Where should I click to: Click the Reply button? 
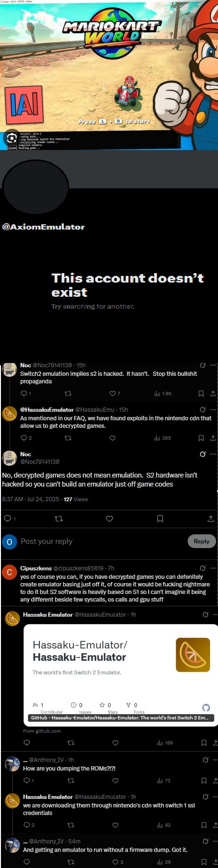(201, 541)
